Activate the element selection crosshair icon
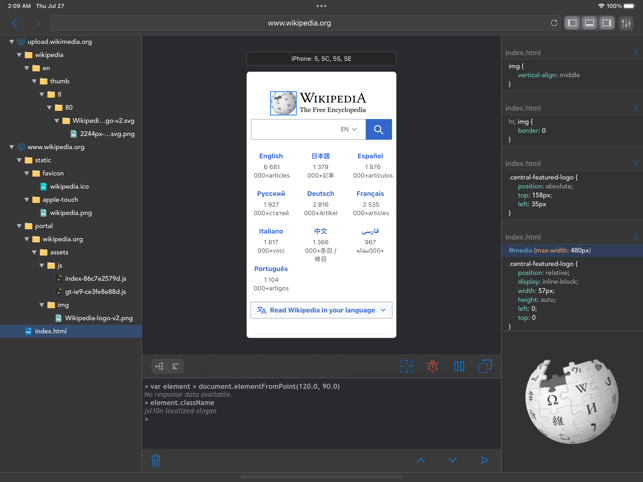This screenshot has height=482, width=643. [x=406, y=366]
